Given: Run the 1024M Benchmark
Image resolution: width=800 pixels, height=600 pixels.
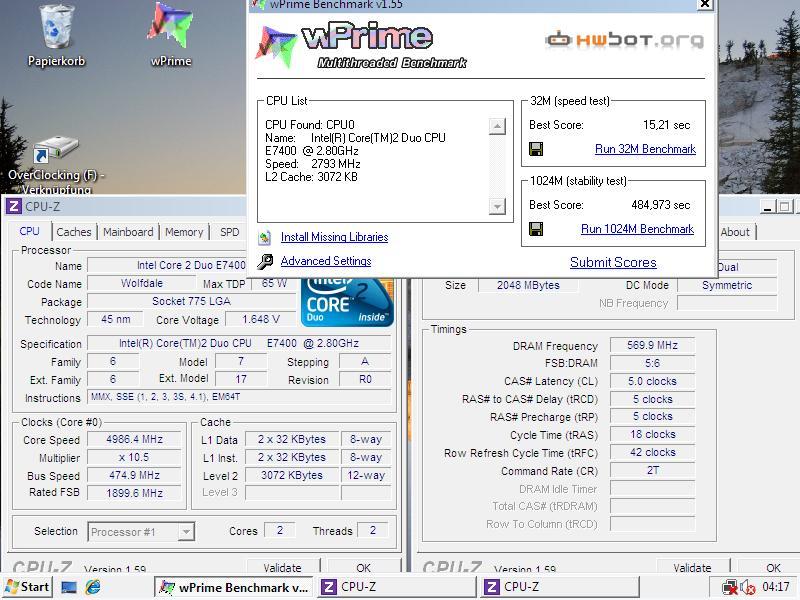Looking at the screenshot, I should [637, 229].
